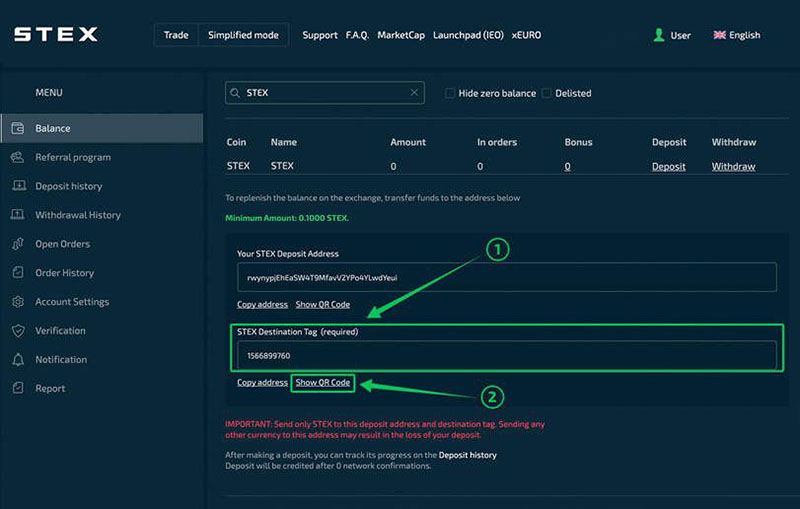Open the Trade tab
Viewport: 800px width, 509px height.
[176, 35]
